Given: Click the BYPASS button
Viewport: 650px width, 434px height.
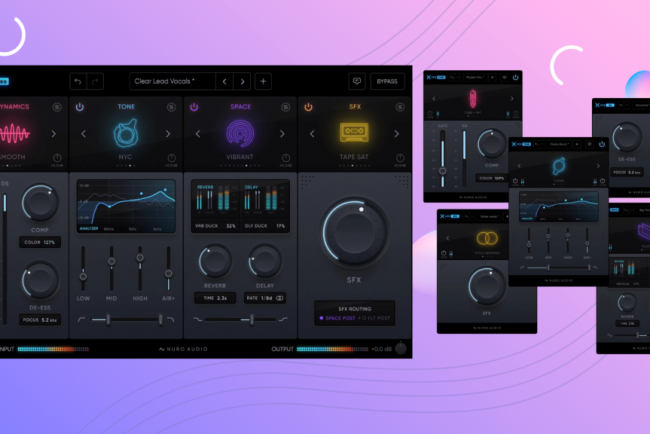Looking at the screenshot, I should coord(387,81).
